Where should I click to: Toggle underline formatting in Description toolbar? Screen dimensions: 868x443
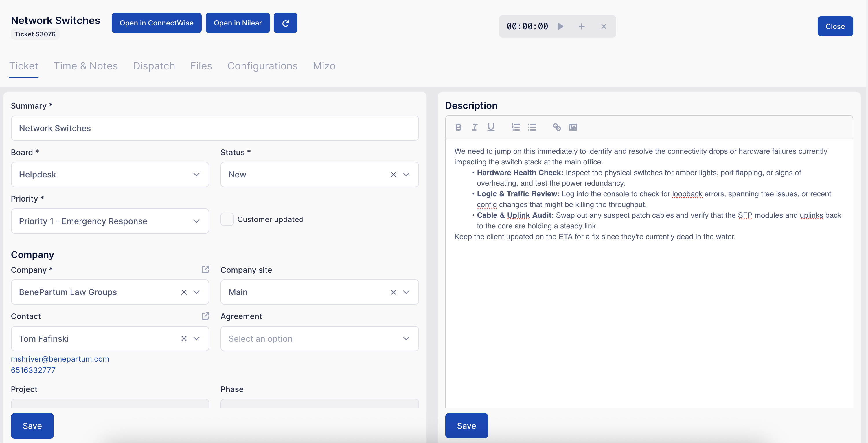(x=491, y=127)
